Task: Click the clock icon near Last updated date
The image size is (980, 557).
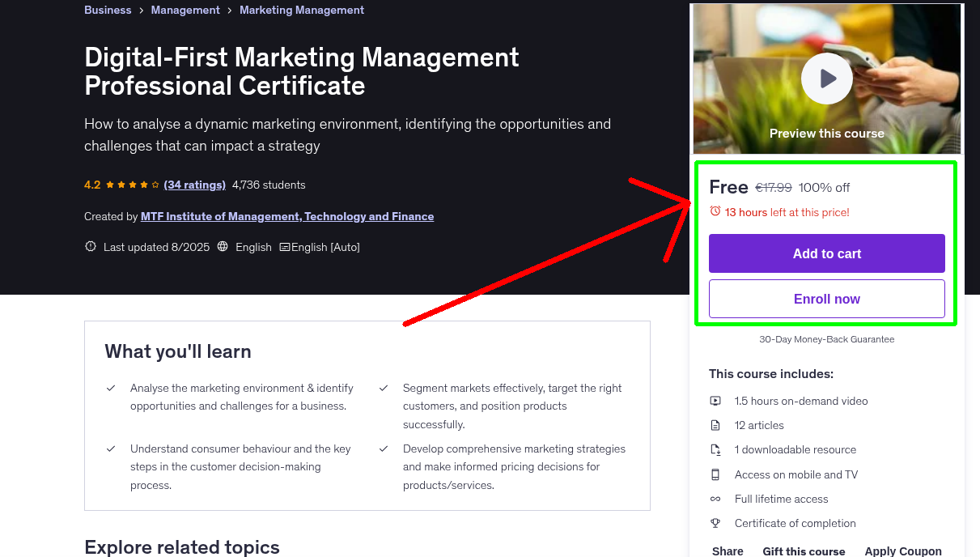Action: tap(90, 246)
